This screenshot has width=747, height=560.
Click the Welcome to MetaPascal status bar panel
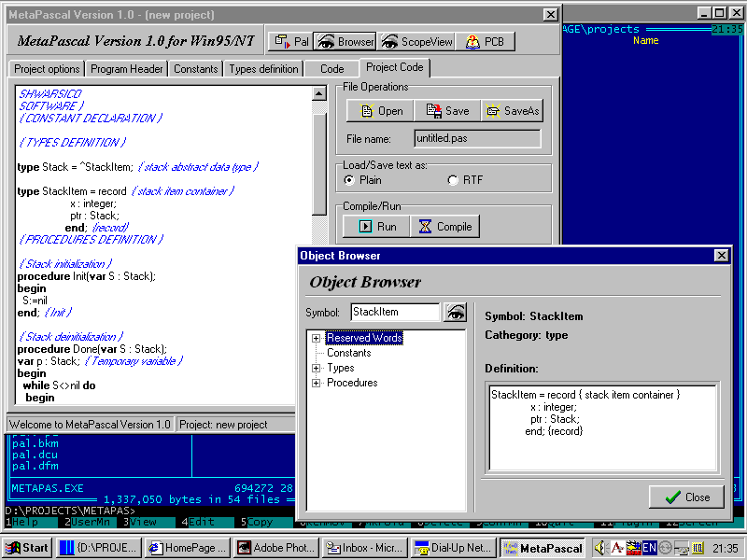point(90,425)
